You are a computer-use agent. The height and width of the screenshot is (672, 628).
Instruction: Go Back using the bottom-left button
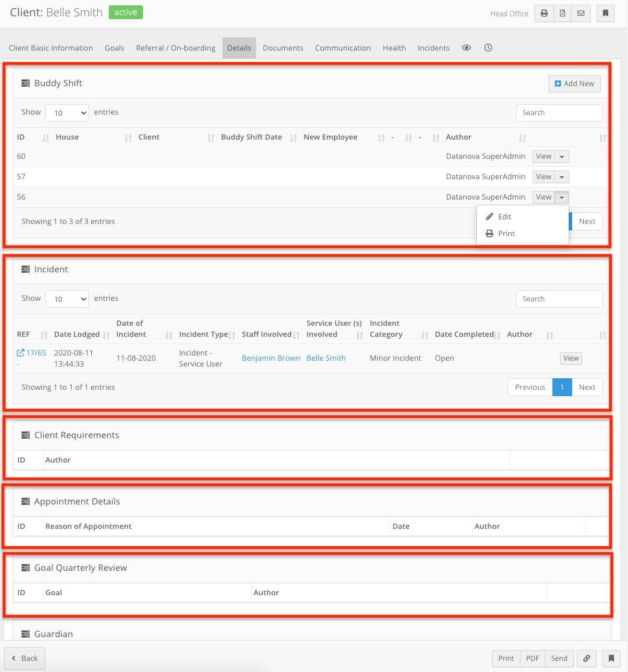(24, 658)
